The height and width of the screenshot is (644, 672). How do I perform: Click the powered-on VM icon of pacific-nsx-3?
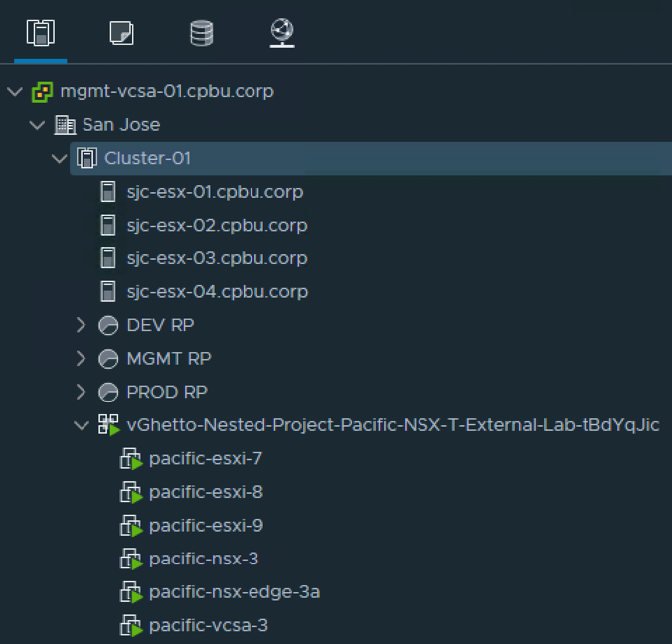click(x=131, y=560)
